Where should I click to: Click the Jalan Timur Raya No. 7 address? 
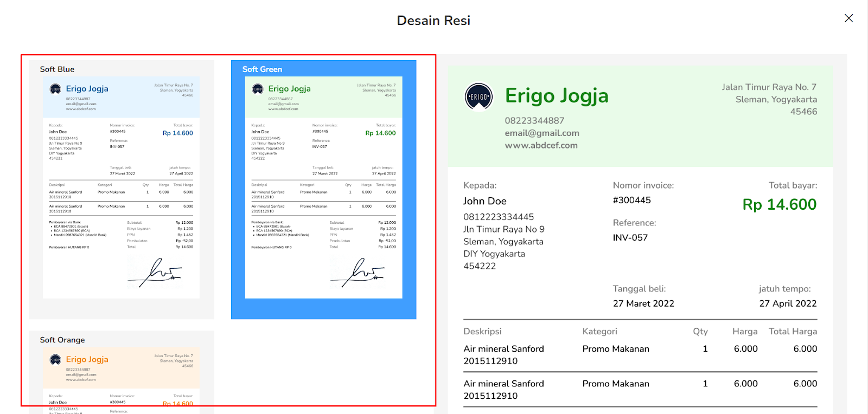coord(769,87)
